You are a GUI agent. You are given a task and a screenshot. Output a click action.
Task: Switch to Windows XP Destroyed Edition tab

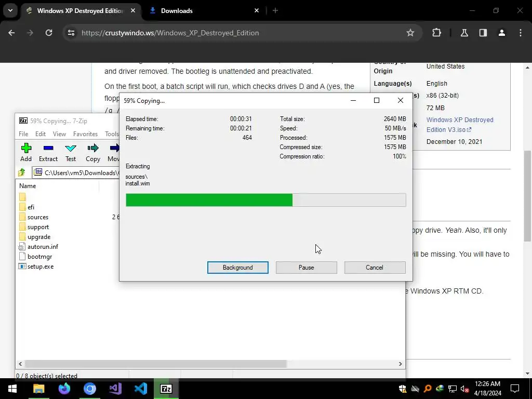pos(80,10)
